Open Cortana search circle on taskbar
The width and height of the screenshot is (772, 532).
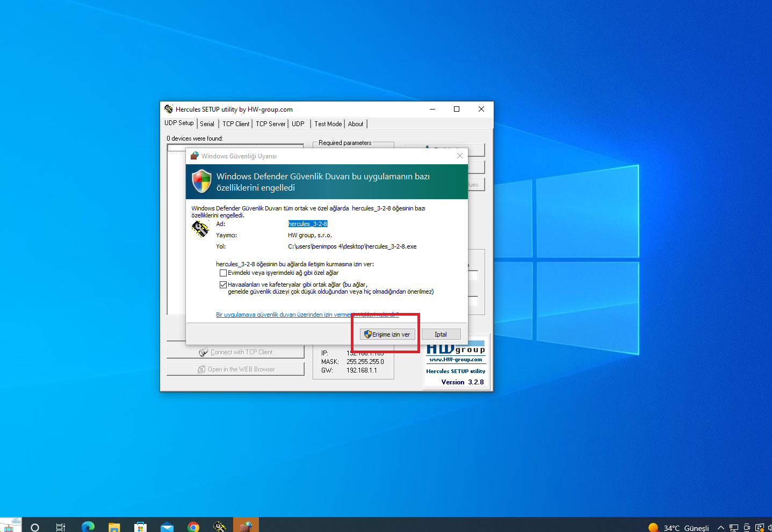35,527
